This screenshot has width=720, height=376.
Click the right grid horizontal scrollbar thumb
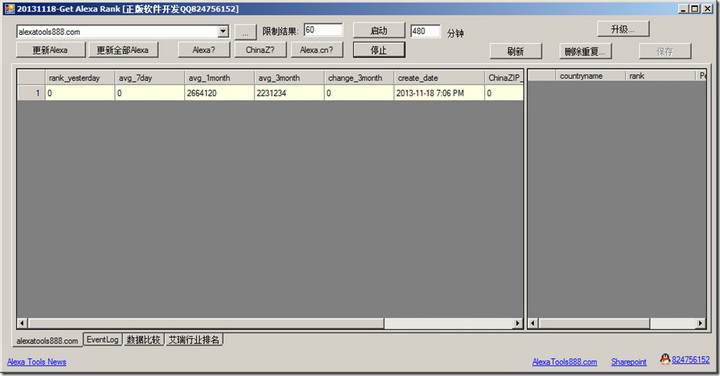[594, 323]
